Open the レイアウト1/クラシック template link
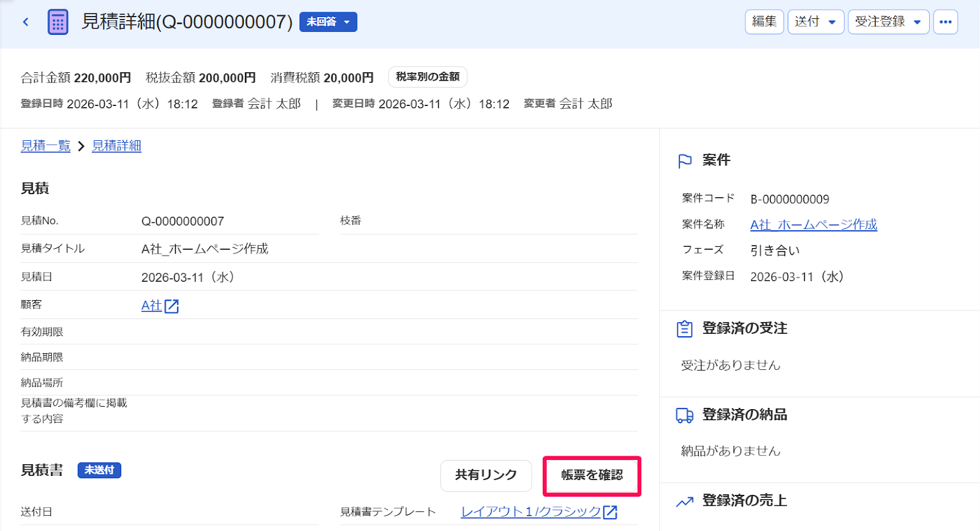The width and height of the screenshot is (980, 531). pos(531,512)
